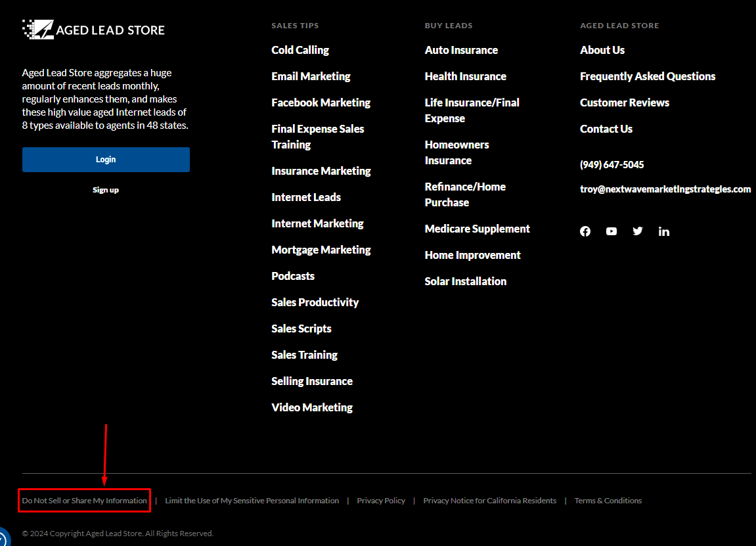Click the Aged Lead Store logo
This screenshot has width=756, height=546.
coord(93,30)
